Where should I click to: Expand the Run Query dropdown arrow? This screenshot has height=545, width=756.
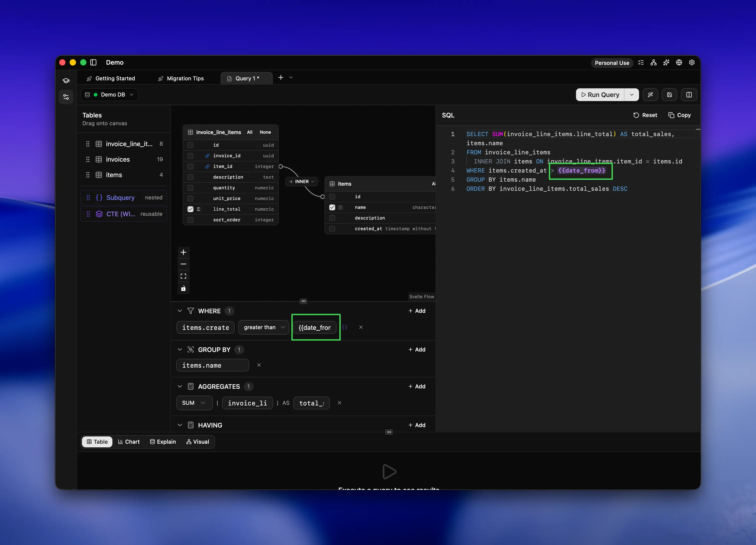[x=632, y=95]
